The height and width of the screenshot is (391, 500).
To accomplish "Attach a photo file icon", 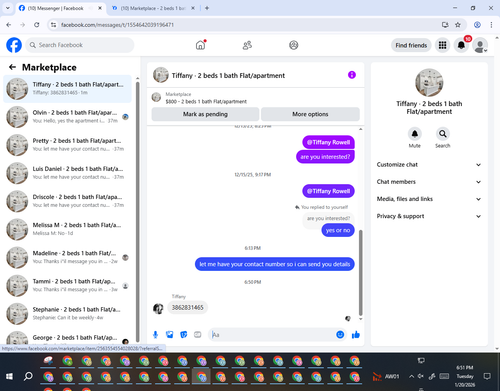I will tap(170, 335).
